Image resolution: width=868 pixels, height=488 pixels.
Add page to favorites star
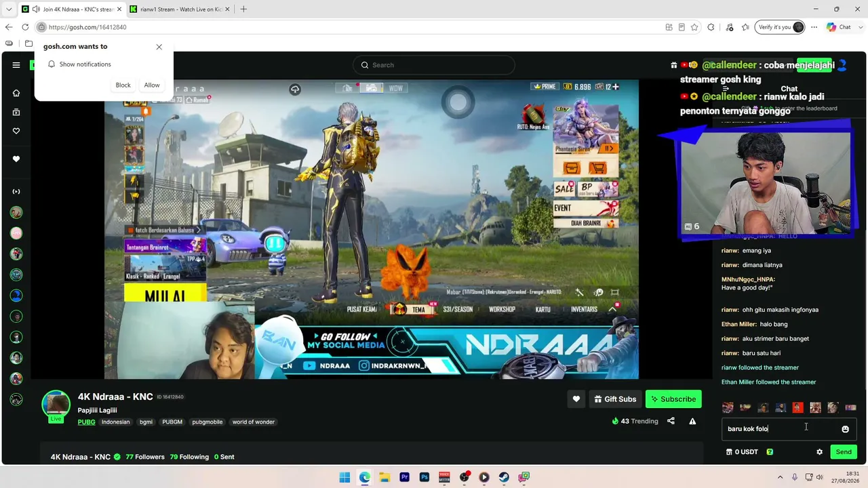tap(694, 27)
